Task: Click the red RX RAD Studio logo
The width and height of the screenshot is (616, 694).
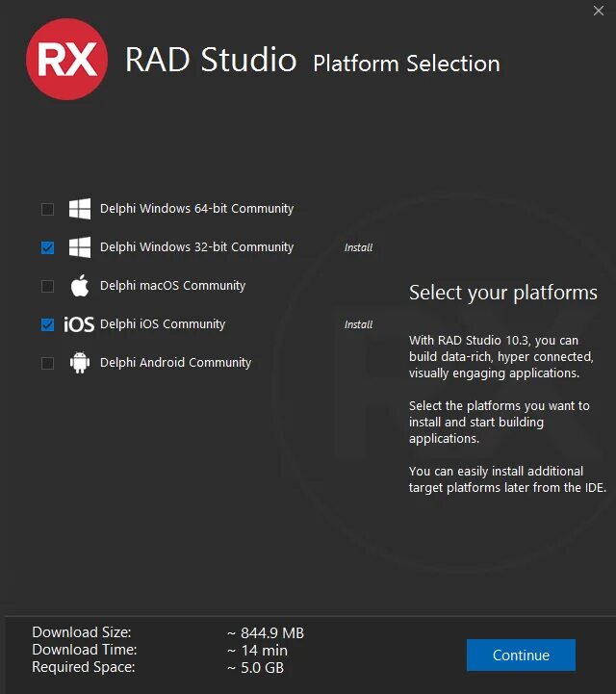Action: click(66, 60)
